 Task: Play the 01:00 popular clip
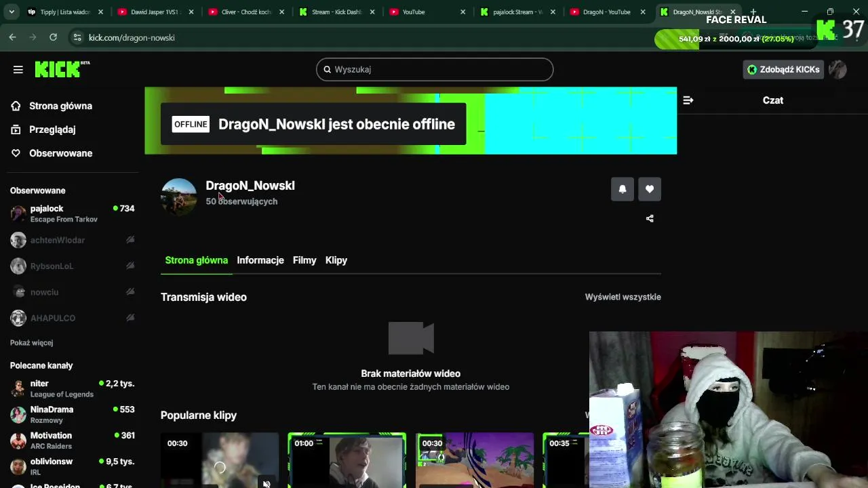click(x=347, y=461)
